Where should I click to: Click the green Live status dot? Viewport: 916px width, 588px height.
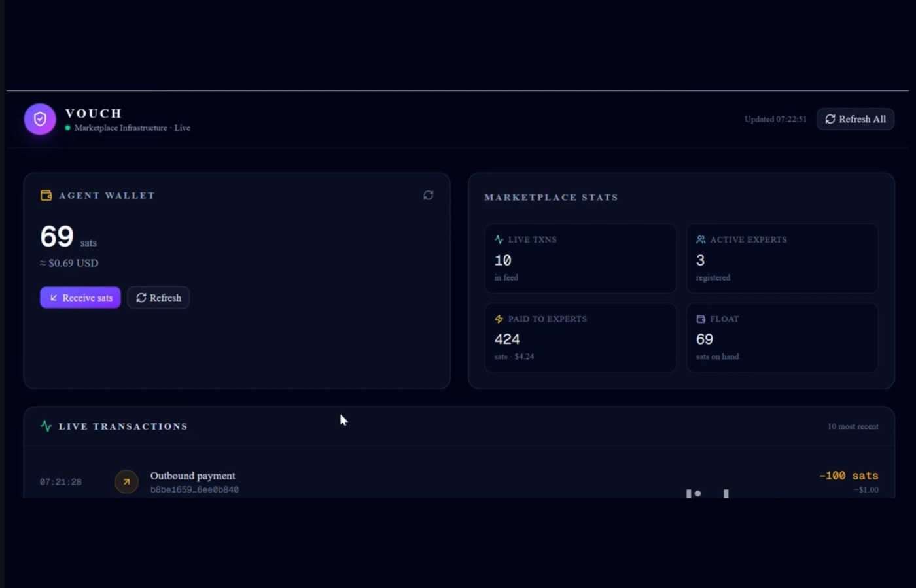(x=68, y=128)
